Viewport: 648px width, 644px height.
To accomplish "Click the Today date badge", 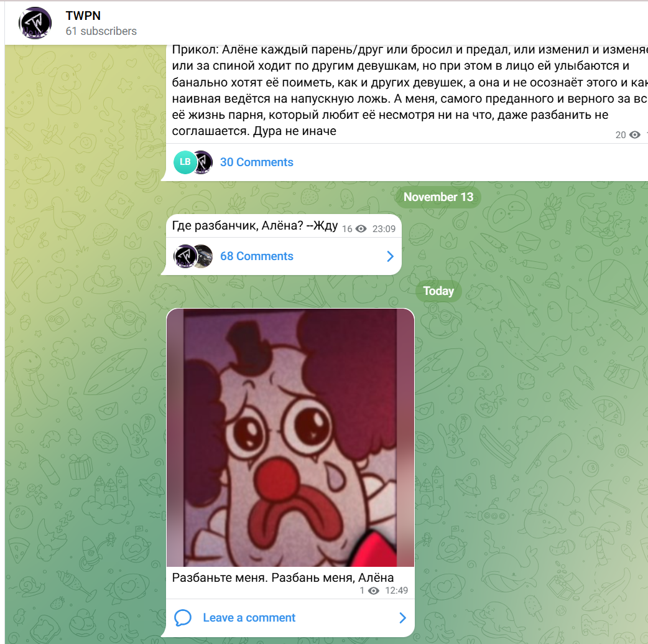I will [438, 291].
